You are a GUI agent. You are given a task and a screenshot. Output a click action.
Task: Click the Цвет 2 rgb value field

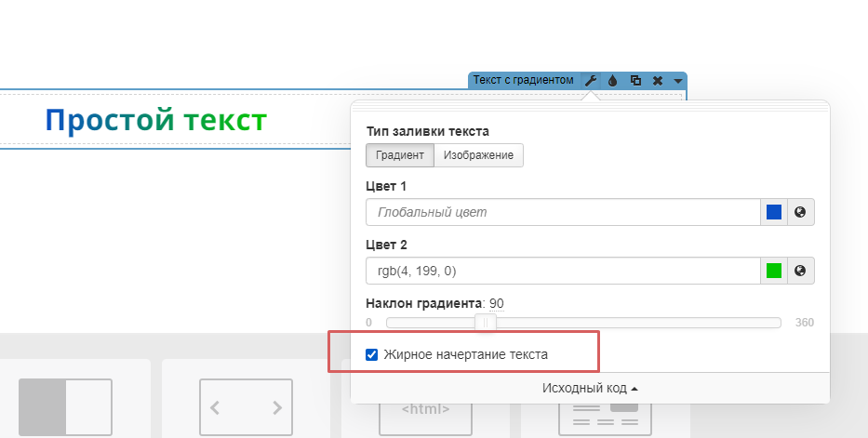tap(563, 271)
